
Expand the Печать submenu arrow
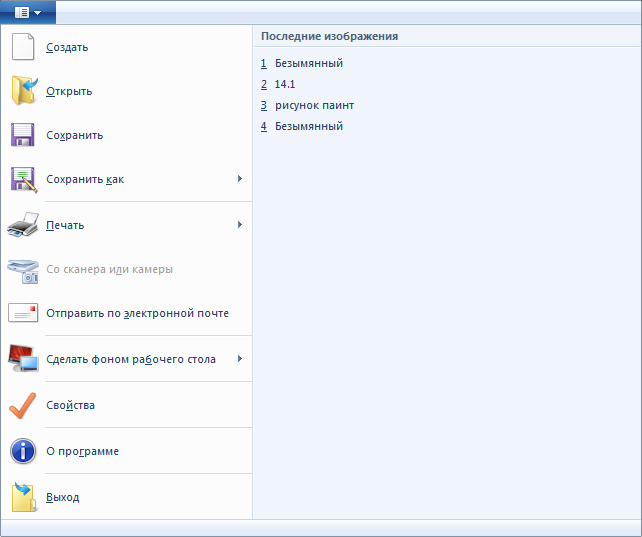point(240,224)
